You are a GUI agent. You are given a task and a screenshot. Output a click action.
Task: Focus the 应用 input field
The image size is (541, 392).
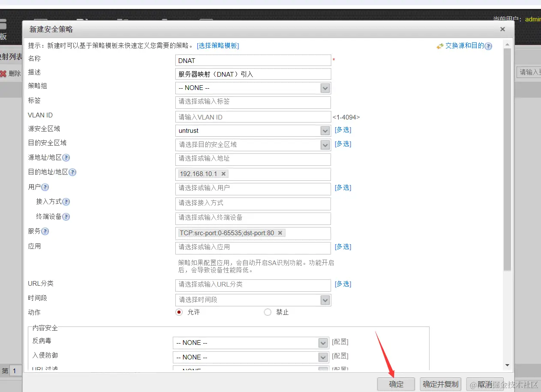pos(253,248)
